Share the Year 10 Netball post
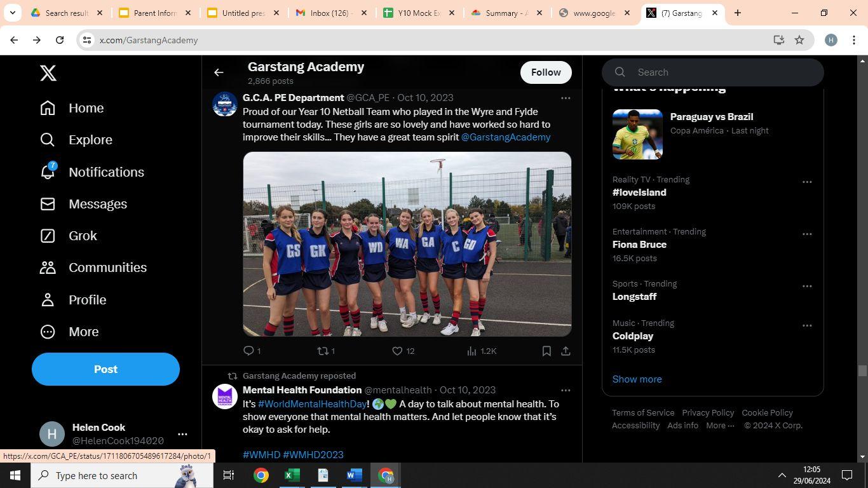This screenshot has height=488, width=868. tap(566, 351)
